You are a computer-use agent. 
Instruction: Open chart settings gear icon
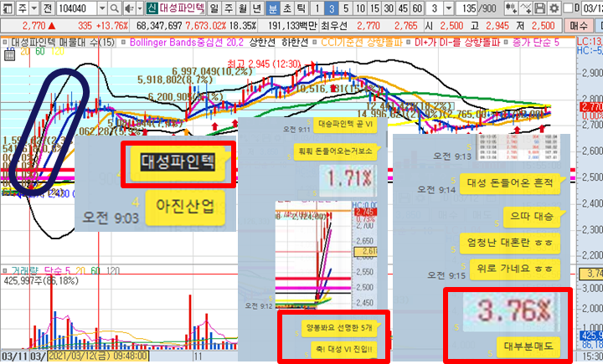[x=554, y=8]
